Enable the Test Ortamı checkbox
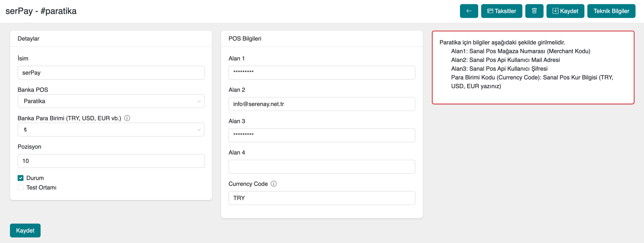This screenshot has width=644, height=243. (x=20, y=188)
